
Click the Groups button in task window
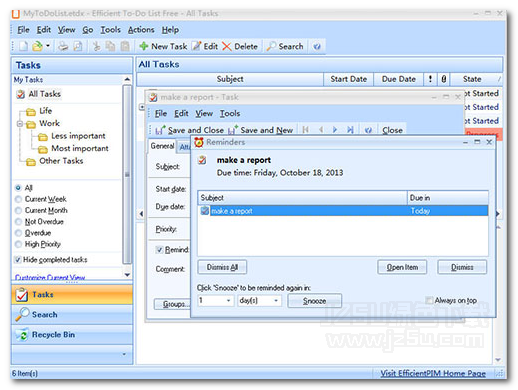(x=173, y=304)
